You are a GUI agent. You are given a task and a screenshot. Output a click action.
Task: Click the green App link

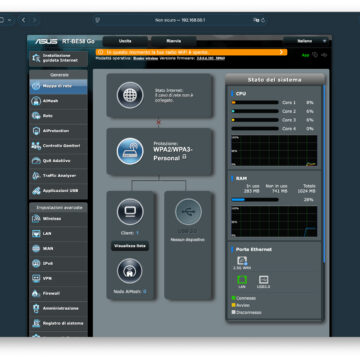pyautogui.click(x=306, y=55)
